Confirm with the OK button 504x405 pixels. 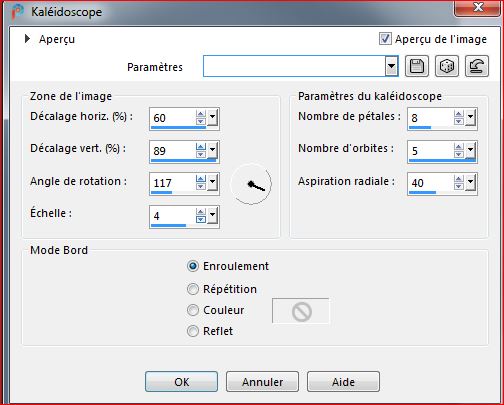pos(181,382)
